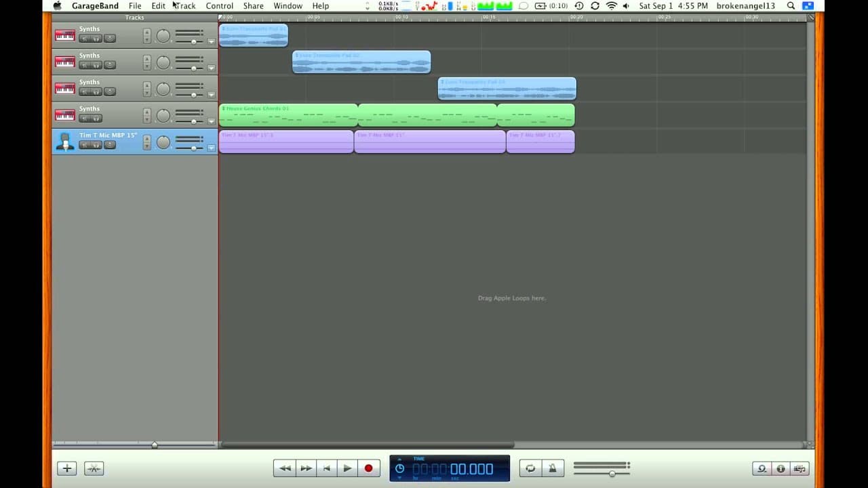The width and height of the screenshot is (868, 488).
Task: Expand automation triangle on Tim T Mic track
Action: 211,148
